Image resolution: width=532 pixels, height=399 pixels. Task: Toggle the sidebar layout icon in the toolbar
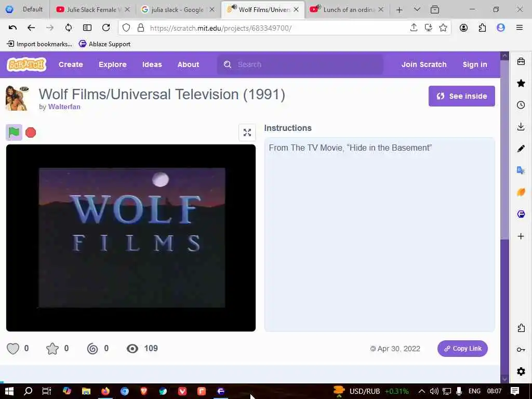click(87, 28)
